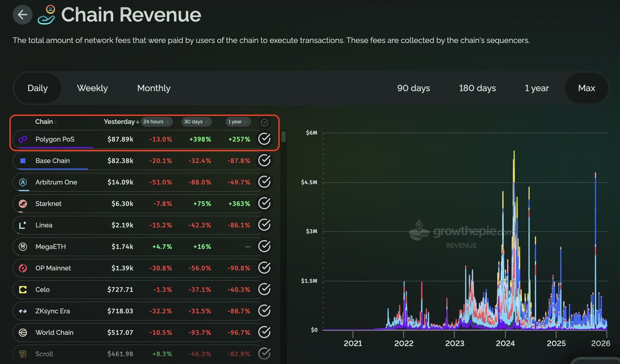Click the $82.38k revenue value
This screenshot has width=620, height=364.
coord(120,160)
